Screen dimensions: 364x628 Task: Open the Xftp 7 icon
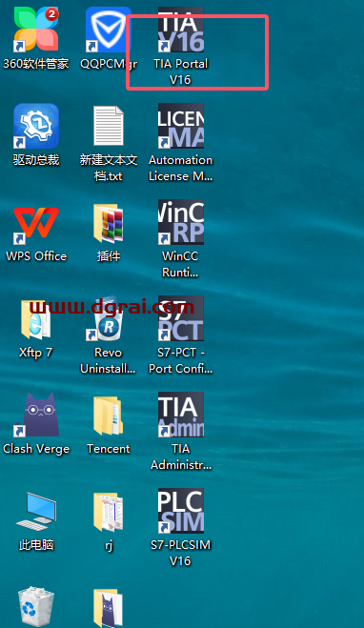click(x=36, y=319)
